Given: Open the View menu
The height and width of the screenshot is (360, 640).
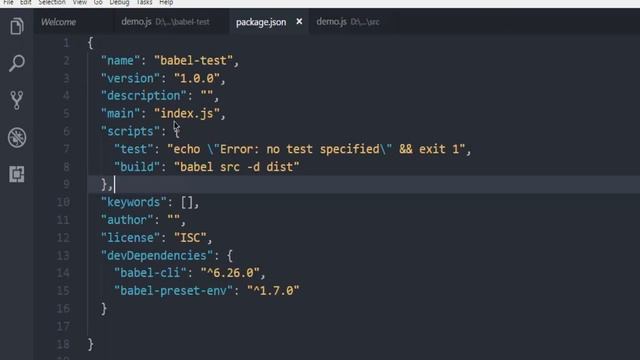Looking at the screenshot, I should (x=80, y=2).
